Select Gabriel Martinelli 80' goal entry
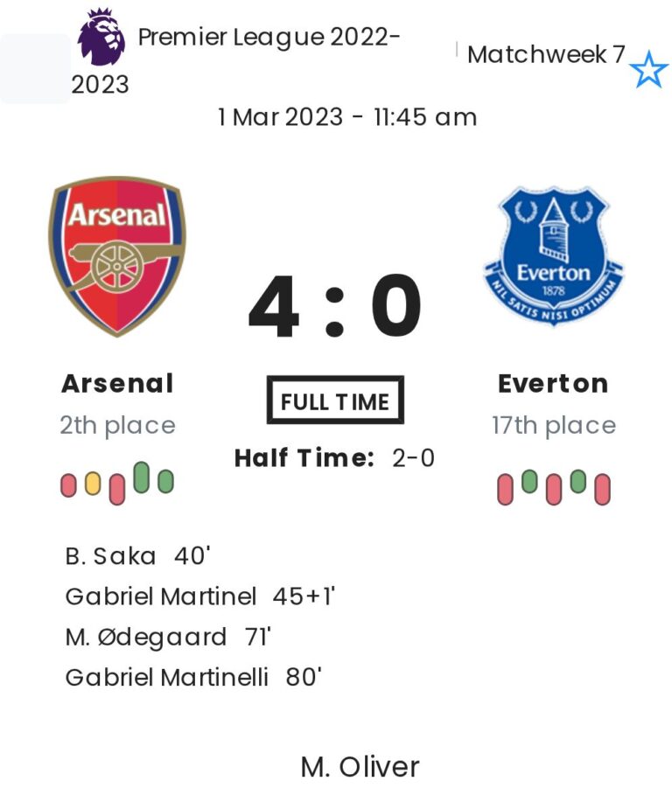 coord(193,678)
